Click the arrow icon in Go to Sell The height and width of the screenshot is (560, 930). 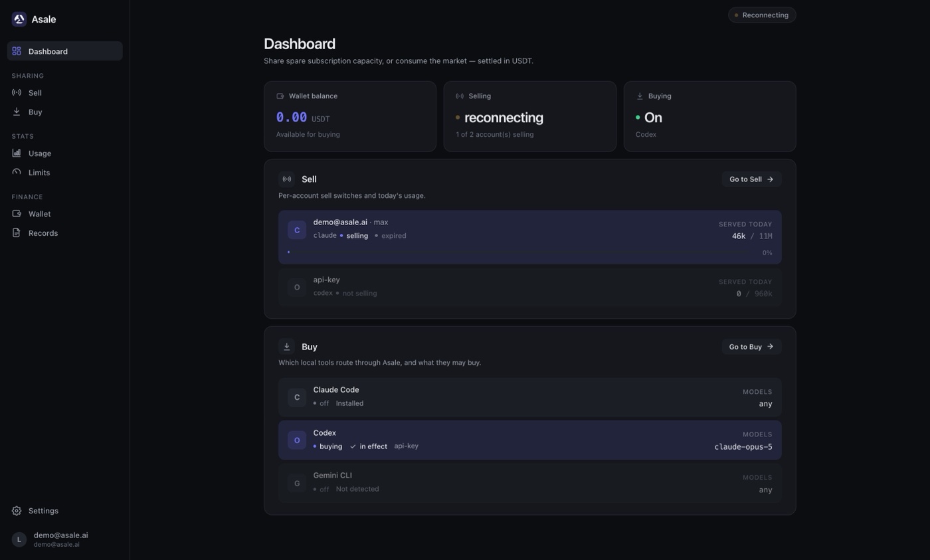tap(771, 179)
